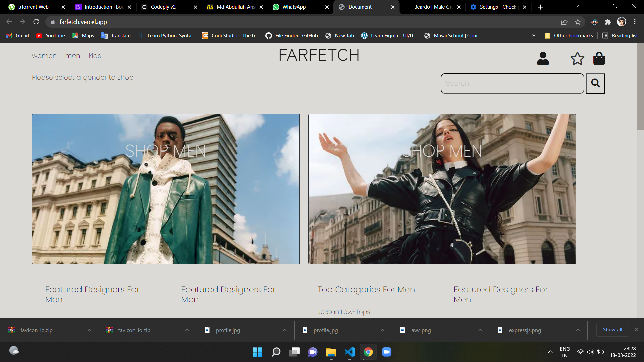Open Zoom from the taskbar

[387, 352]
